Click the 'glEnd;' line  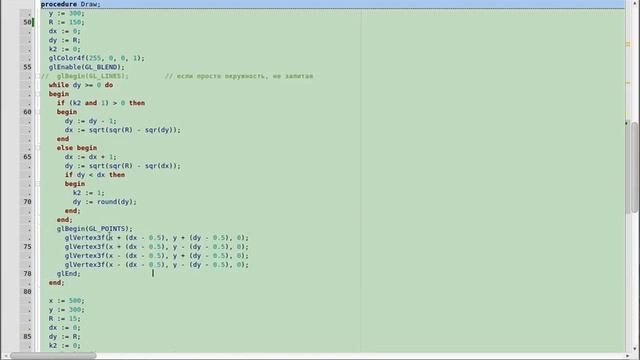click(69, 273)
